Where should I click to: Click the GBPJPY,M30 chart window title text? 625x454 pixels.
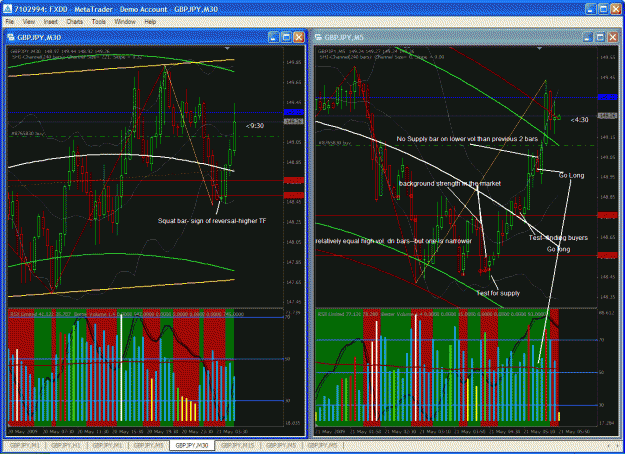[39, 37]
